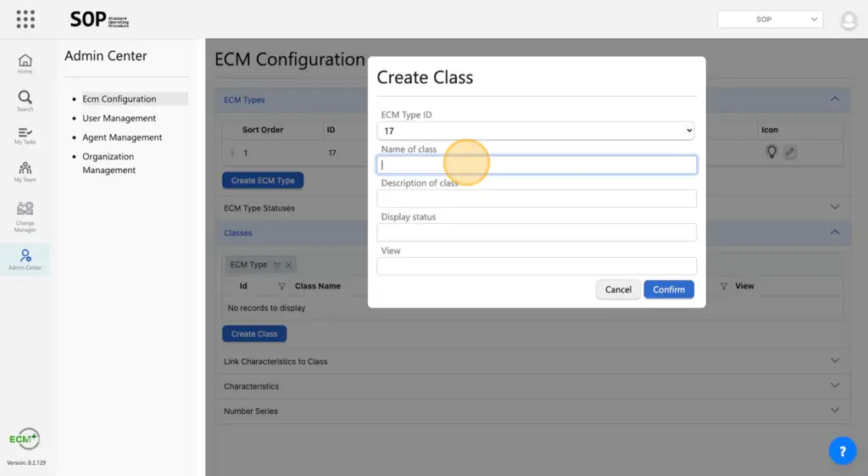The width and height of the screenshot is (868, 476).
Task: Open Search from the left sidebar
Action: click(25, 100)
